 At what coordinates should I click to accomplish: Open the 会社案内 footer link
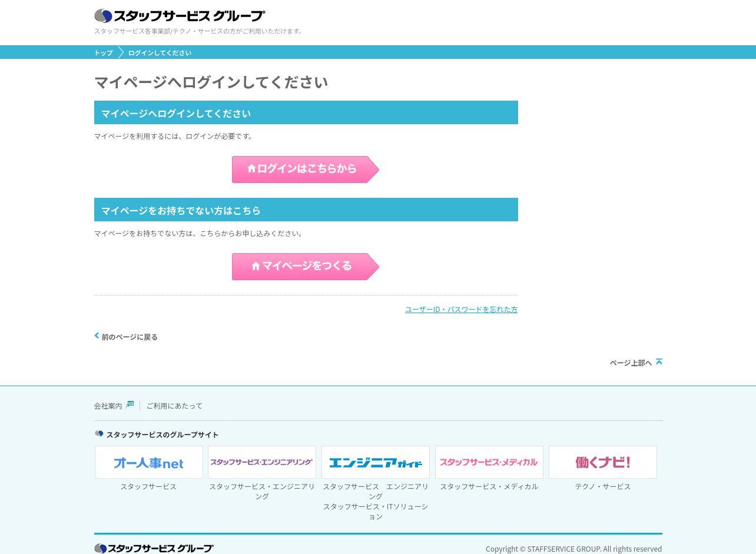108,406
